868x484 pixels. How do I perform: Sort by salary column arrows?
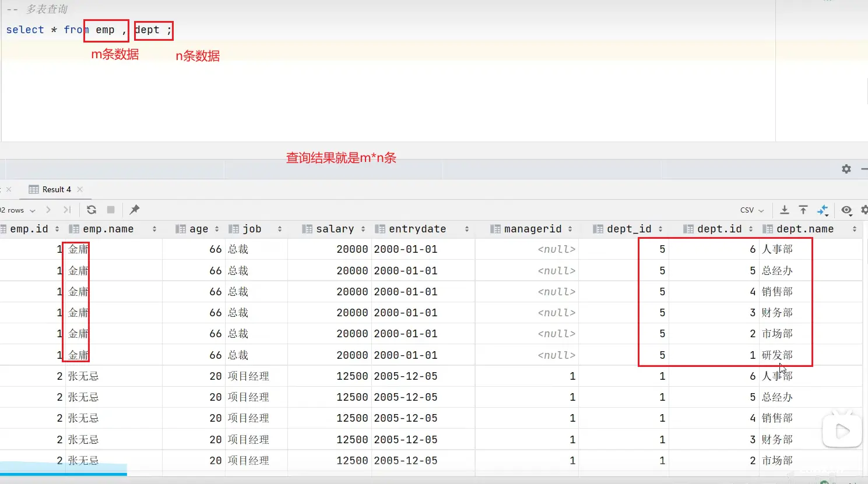tap(363, 229)
